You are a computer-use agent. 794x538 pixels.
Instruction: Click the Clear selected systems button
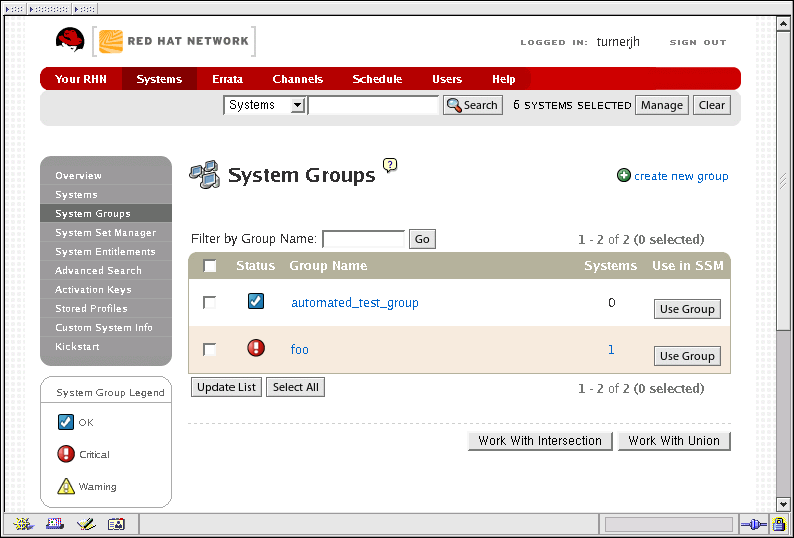(712, 105)
